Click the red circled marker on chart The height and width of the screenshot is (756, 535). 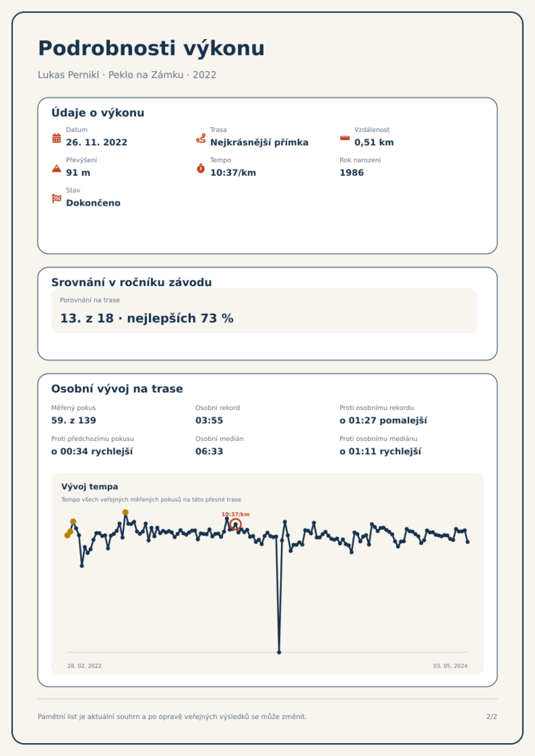(235, 524)
